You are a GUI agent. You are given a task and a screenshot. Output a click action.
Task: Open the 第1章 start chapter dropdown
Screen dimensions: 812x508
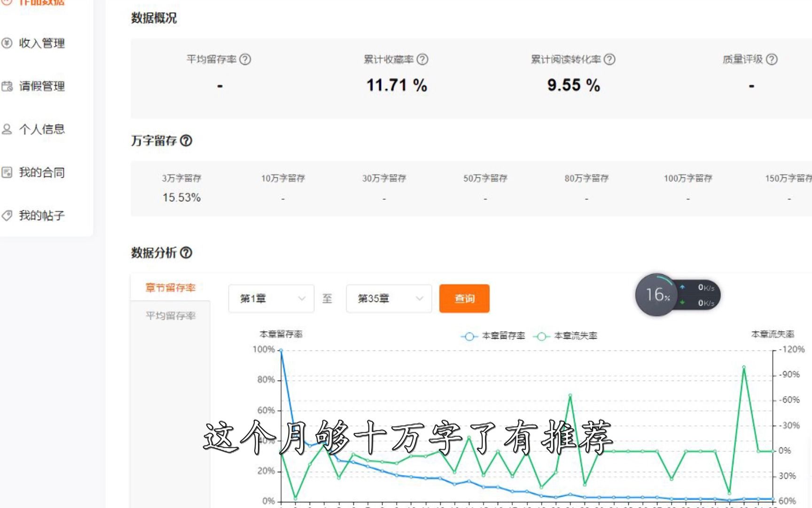click(x=271, y=298)
